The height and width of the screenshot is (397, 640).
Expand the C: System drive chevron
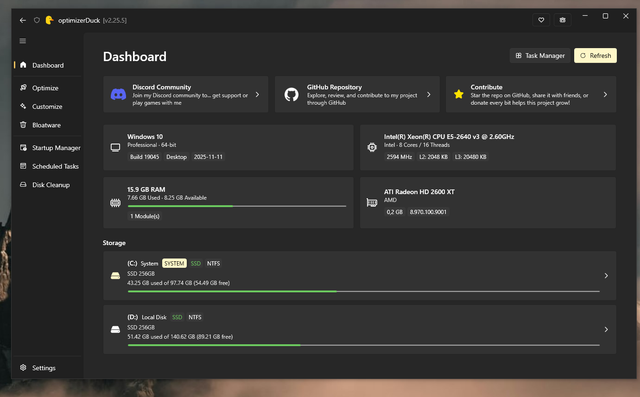(x=606, y=276)
